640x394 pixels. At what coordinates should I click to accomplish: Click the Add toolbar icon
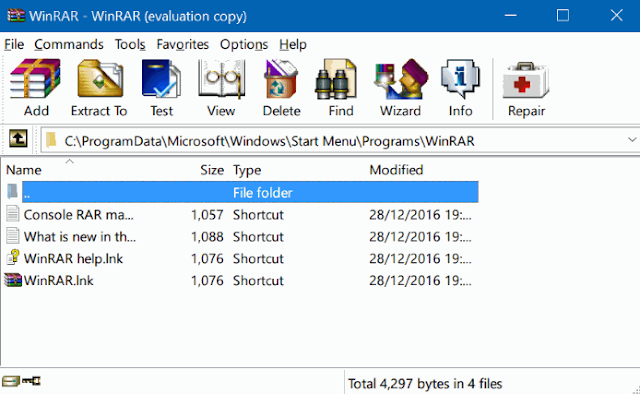click(36, 79)
